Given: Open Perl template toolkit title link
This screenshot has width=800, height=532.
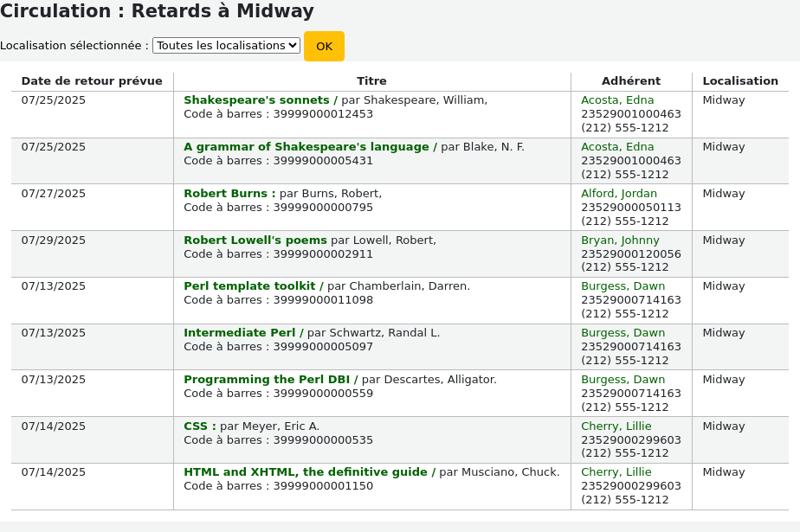Looking at the screenshot, I should pos(254,285).
